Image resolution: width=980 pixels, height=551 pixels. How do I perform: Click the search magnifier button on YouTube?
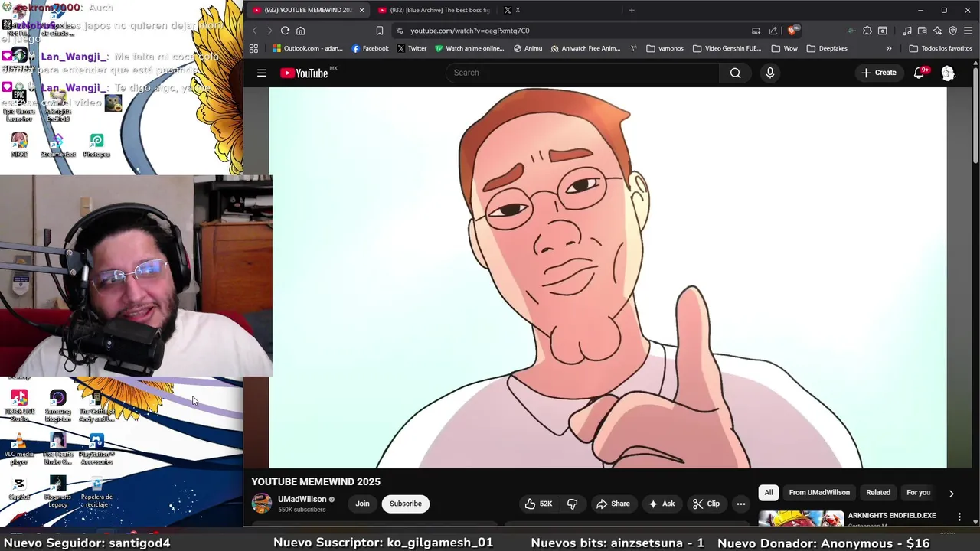(735, 73)
